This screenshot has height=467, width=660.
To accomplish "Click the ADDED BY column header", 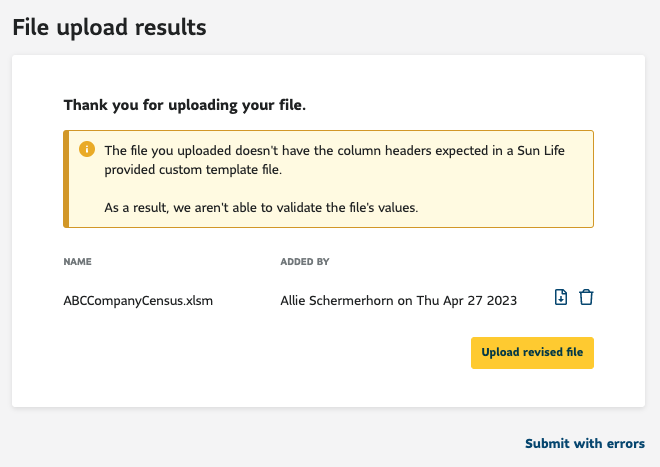I will tap(305, 262).
